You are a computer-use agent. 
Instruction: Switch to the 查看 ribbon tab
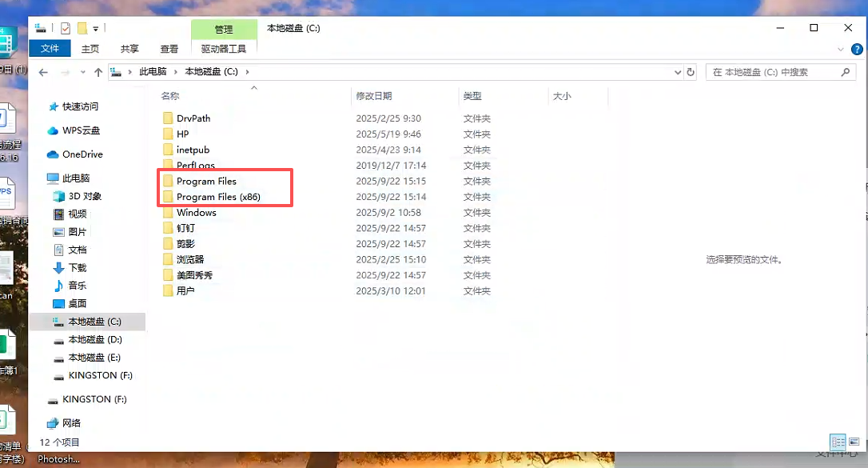click(x=169, y=49)
